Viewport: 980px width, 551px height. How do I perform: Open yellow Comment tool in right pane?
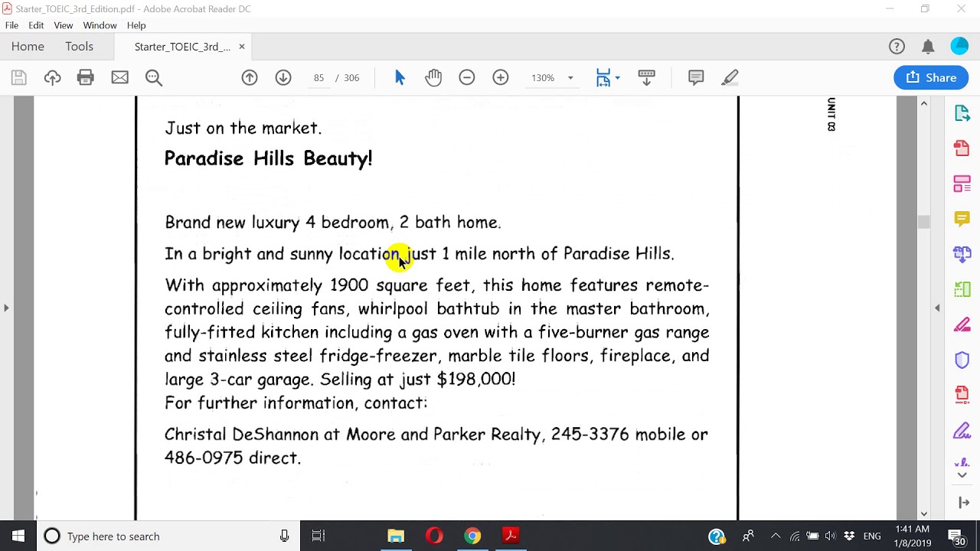(x=962, y=220)
